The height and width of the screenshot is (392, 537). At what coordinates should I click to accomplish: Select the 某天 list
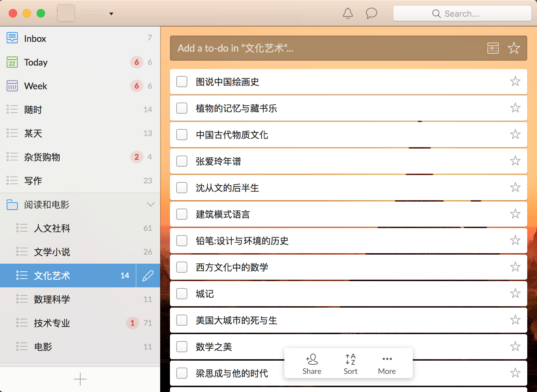click(80, 133)
